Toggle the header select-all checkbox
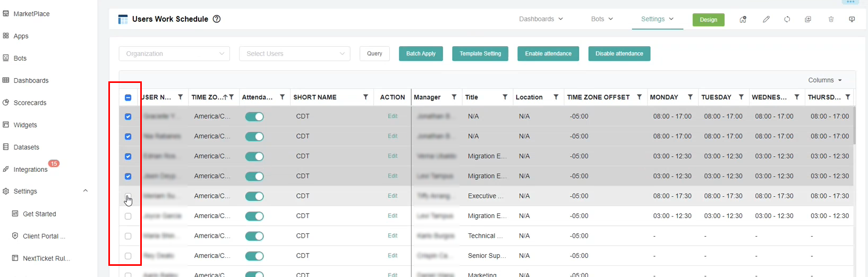 (128, 97)
